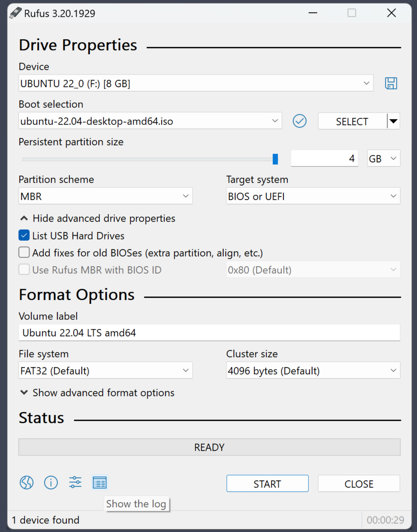
Task: Click the Cluster size label
Action: (252, 354)
